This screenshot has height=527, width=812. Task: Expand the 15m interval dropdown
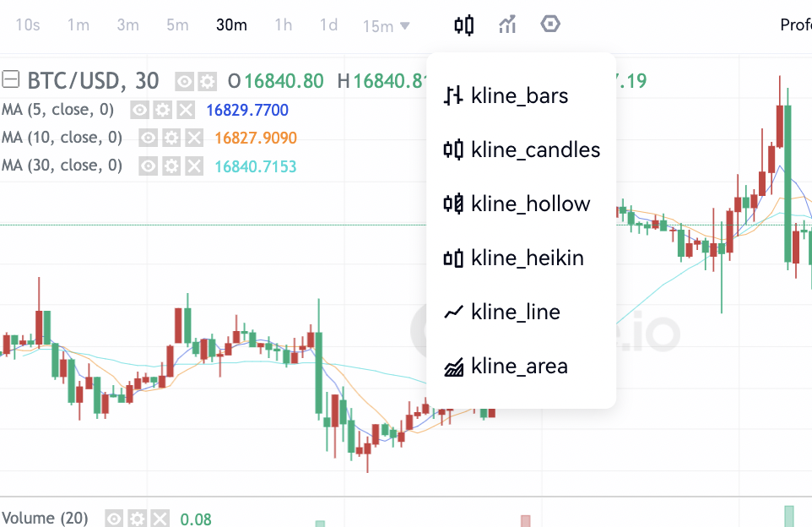pos(387,26)
